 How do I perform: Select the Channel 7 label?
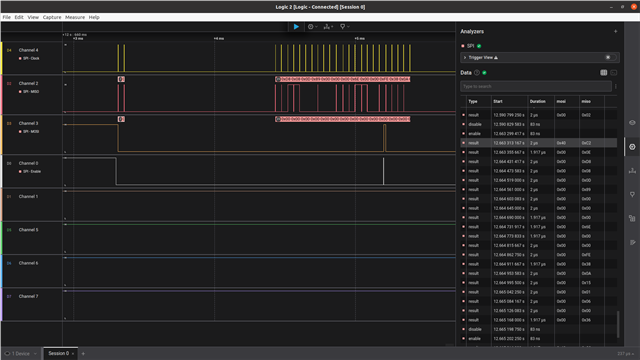pos(28,296)
